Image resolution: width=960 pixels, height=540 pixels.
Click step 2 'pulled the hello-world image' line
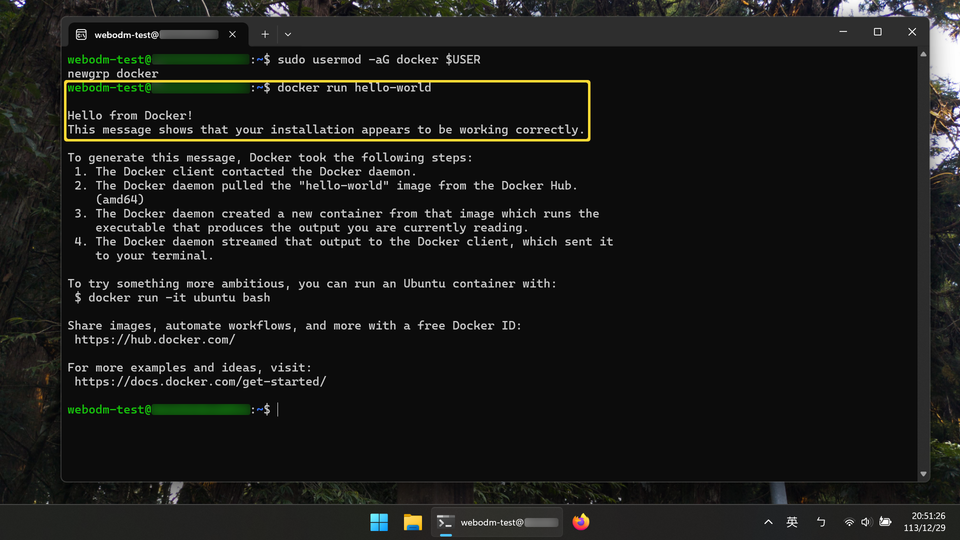coord(326,186)
